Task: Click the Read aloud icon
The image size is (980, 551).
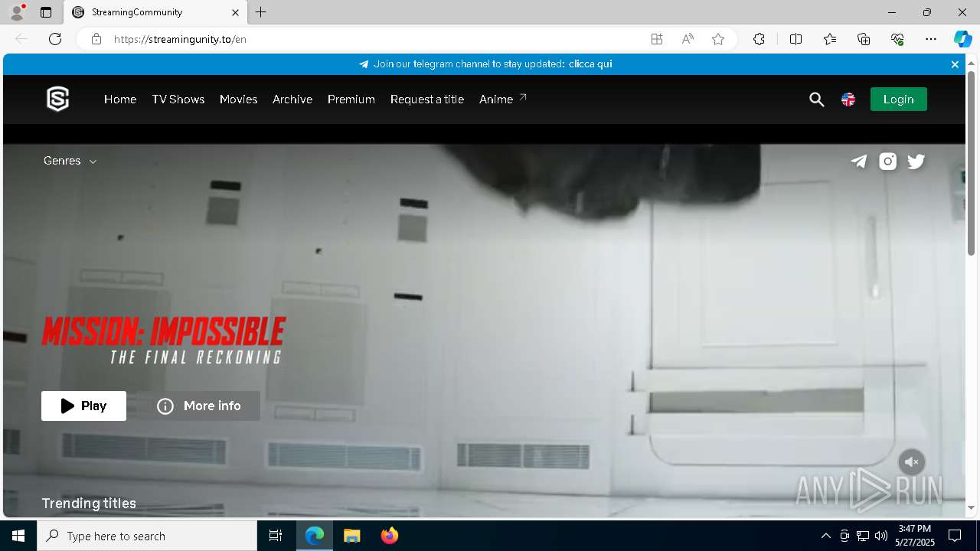Action: tap(688, 39)
